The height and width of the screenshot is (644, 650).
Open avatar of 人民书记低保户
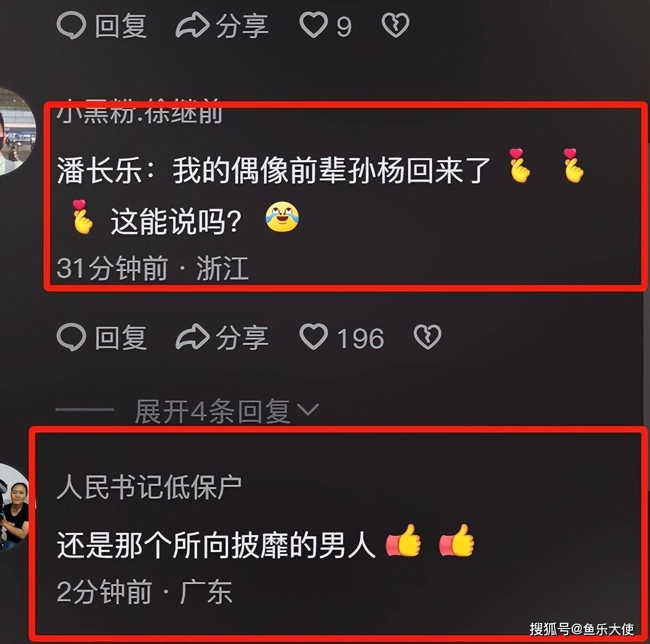coord(13,506)
